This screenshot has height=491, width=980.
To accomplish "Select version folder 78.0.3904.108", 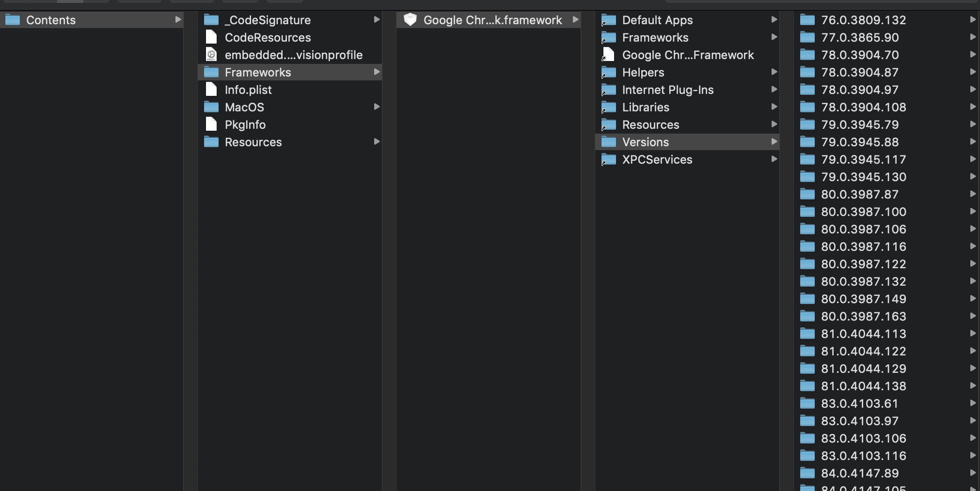I will 887,107.
